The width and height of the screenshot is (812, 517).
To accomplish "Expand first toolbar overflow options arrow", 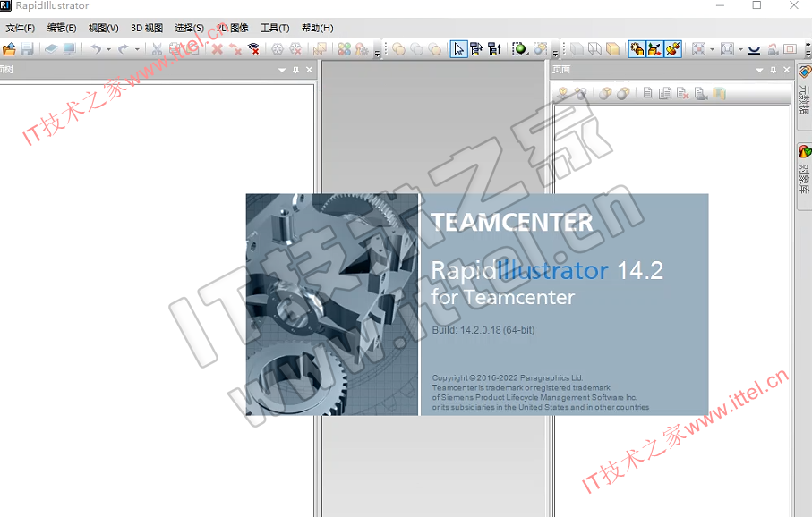I will pyautogui.click(x=377, y=53).
